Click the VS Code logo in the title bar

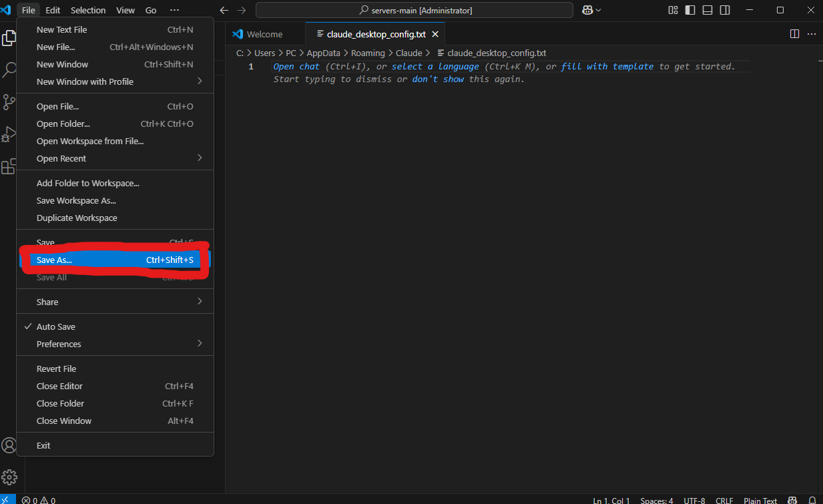point(6,10)
